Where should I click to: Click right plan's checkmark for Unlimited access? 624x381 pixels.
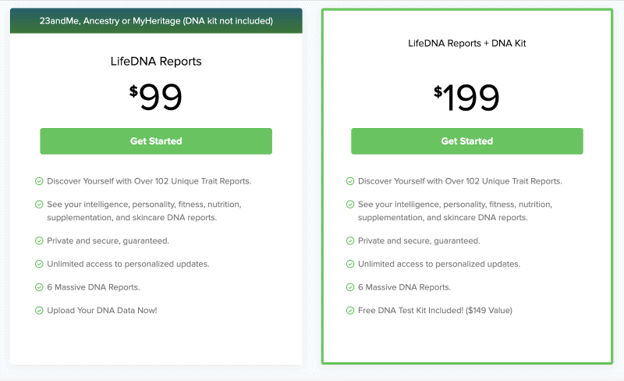(x=350, y=264)
